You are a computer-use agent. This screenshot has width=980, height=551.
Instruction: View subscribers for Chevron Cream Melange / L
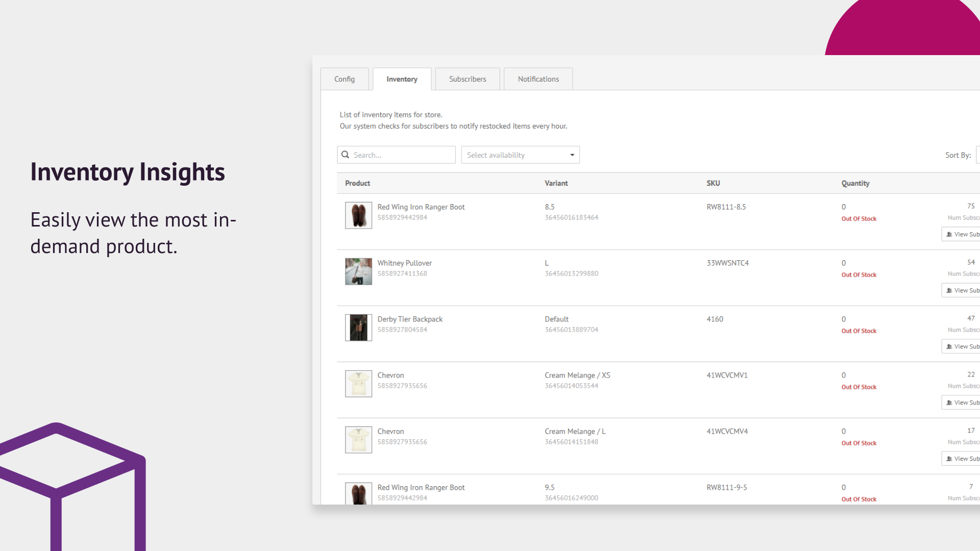click(x=962, y=459)
